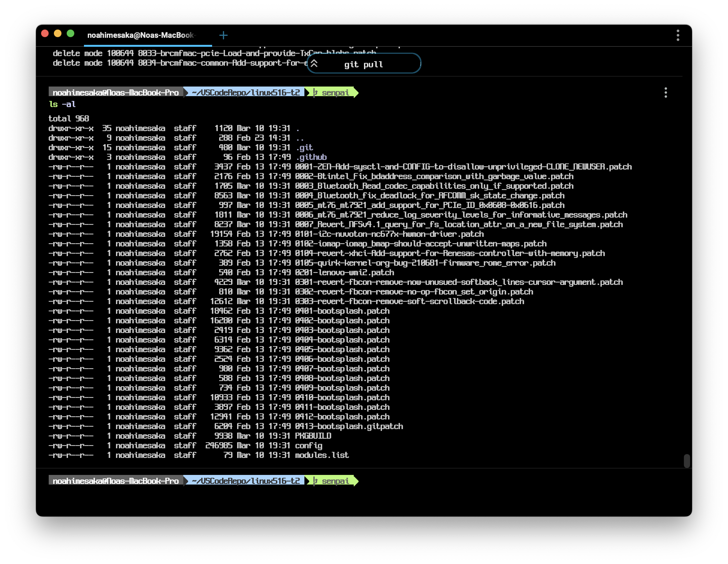Open a new terminal tab with plus icon
The height and width of the screenshot is (564, 728).
(x=223, y=35)
